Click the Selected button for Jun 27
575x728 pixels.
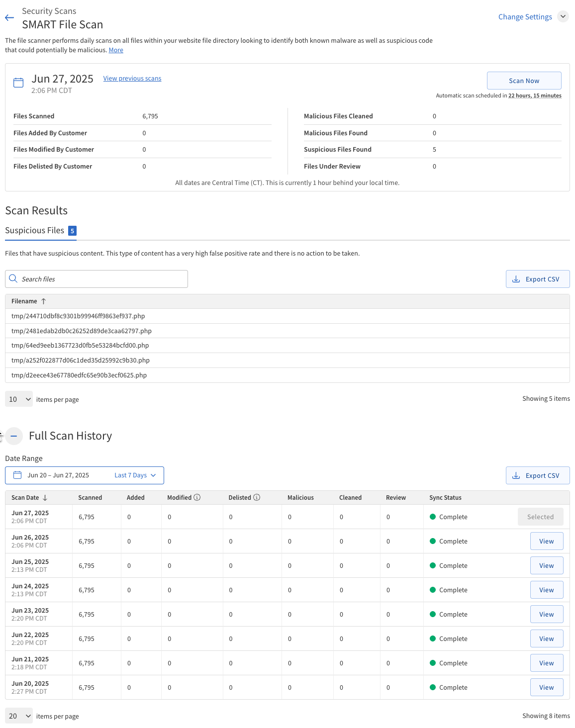tap(540, 517)
